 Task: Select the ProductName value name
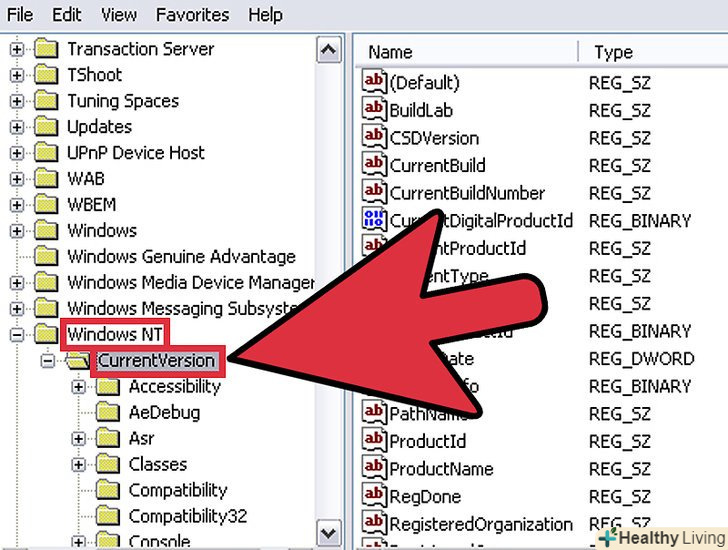tap(442, 469)
